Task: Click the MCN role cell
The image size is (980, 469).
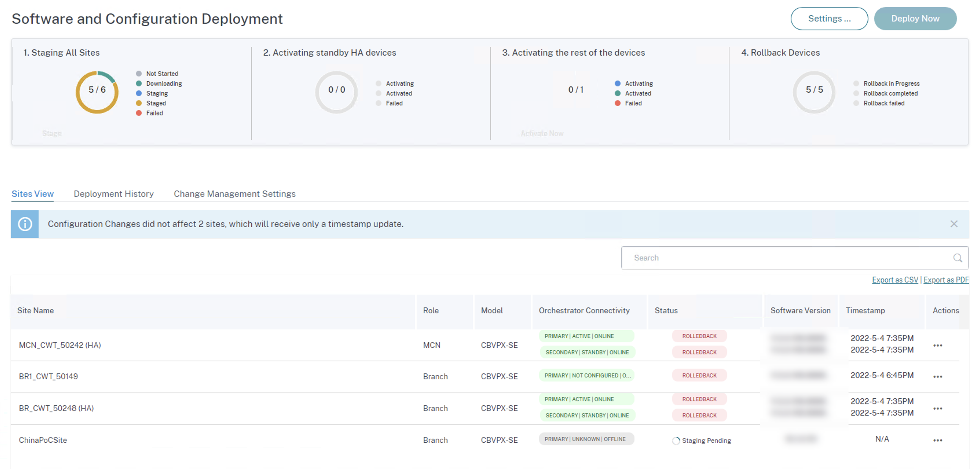Action: [432, 345]
